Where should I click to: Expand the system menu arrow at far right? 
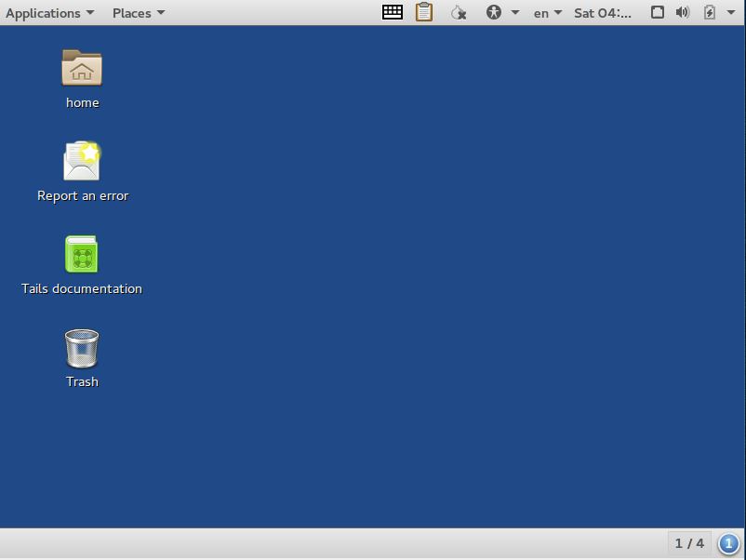pos(731,12)
